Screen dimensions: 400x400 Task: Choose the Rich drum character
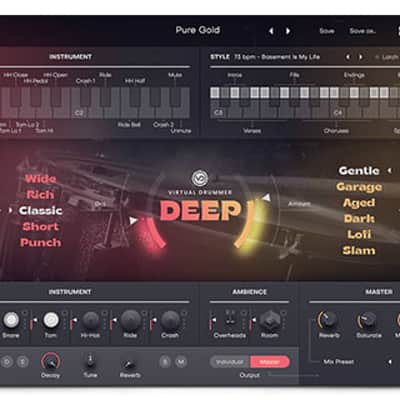40,195
